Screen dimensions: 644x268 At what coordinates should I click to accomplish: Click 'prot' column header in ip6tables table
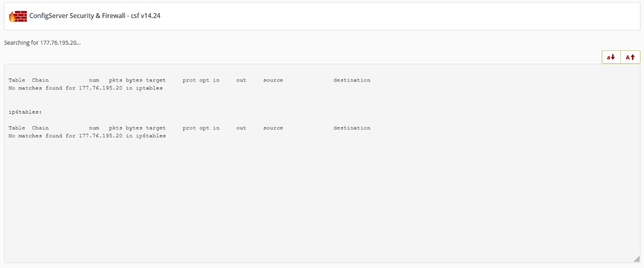coord(189,128)
